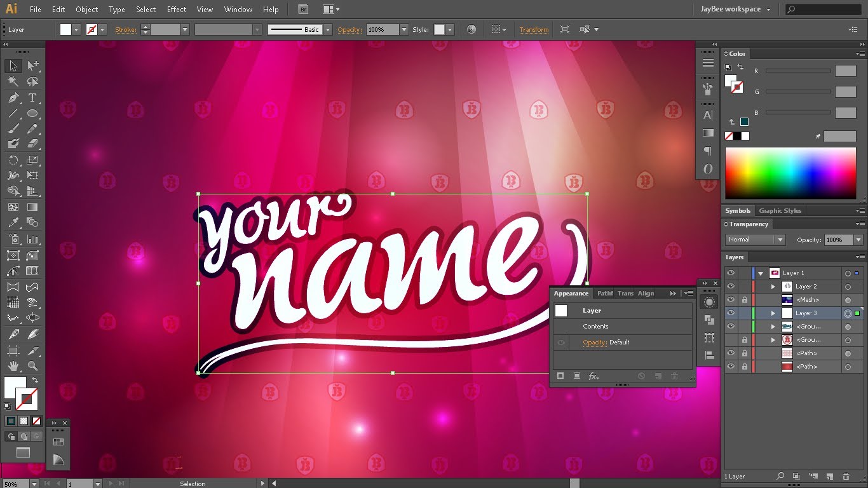The image size is (868, 488).
Task: Collapse the Layer 1 tree
Action: 761,273
